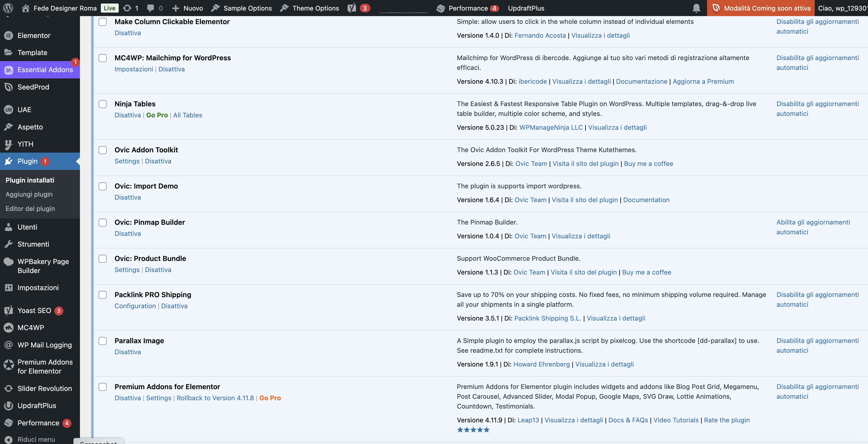The width and height of the screenshot is (868, 444).
Task: Click the Yoast icon in the admin bar
Action: coord(352,8)
